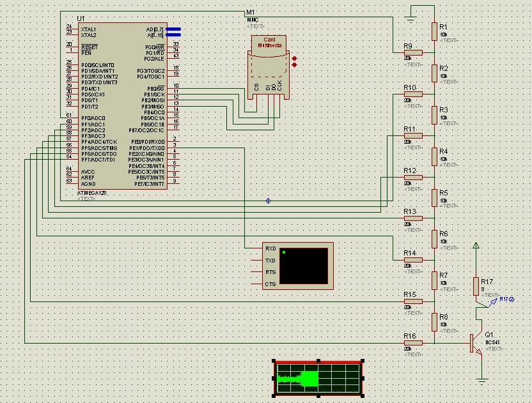Image resolution: width=532 pixels, height=403 pixels.
Task: Click the U1 reference label
Action: pyautogui.click(x=80, y=18)
